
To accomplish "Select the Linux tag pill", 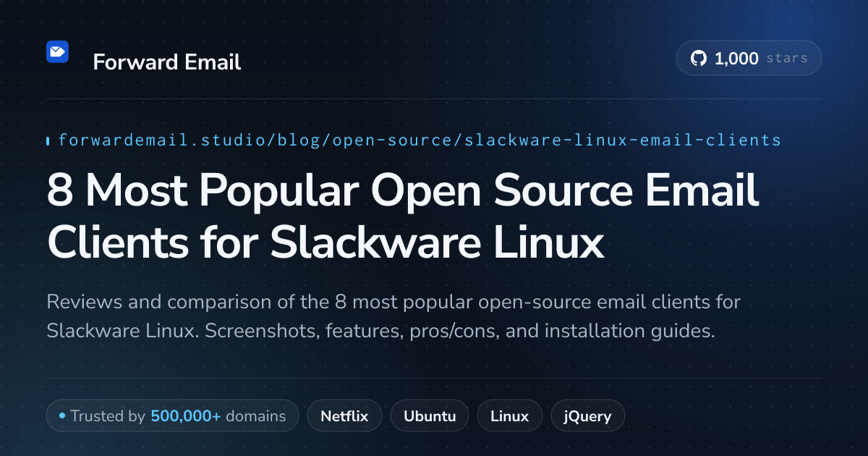I will click(509, 416).
